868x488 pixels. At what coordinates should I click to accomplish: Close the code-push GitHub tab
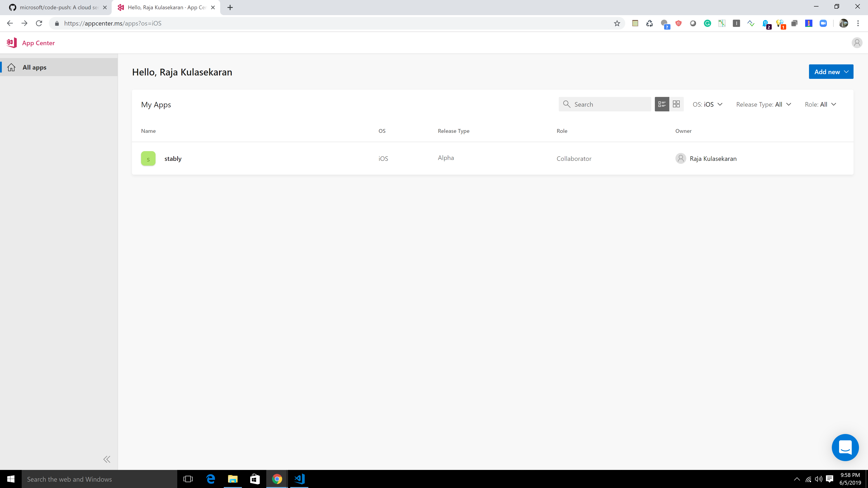point(105,7)
